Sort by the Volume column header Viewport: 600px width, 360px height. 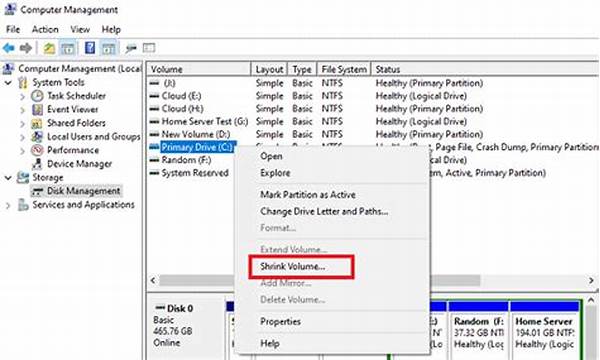coord(199,69)
